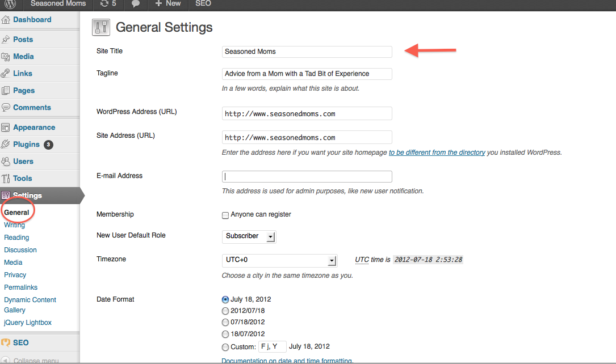The width and height of the screenshot is (616, 364).
Task: Click the Posts pushpin icon
Action: pyautogui.click(x=6, y=39)
